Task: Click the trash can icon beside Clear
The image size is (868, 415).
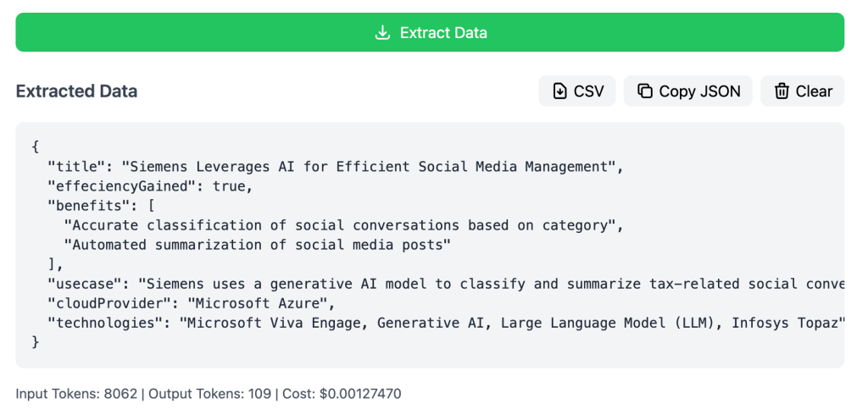Action: (x=782, y=91)
